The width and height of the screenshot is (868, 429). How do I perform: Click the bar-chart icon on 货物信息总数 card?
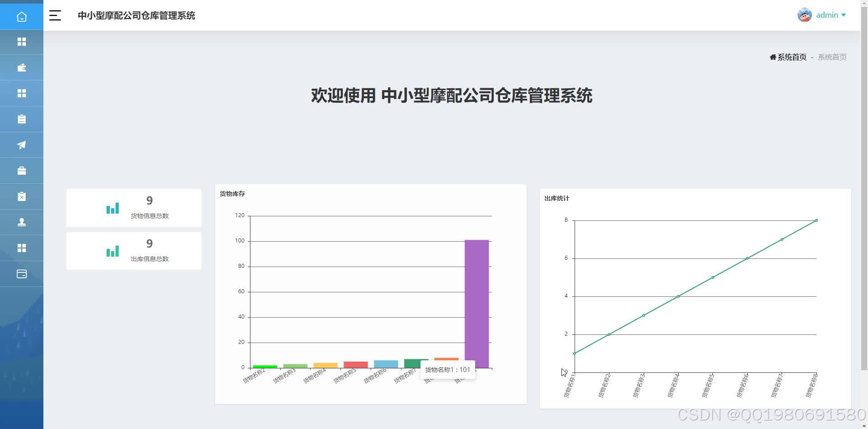tap(112, 208)
